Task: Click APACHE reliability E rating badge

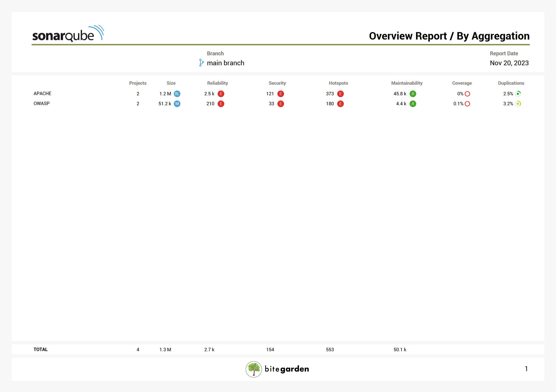Action: pyautogui.click(x=221, y=94)
